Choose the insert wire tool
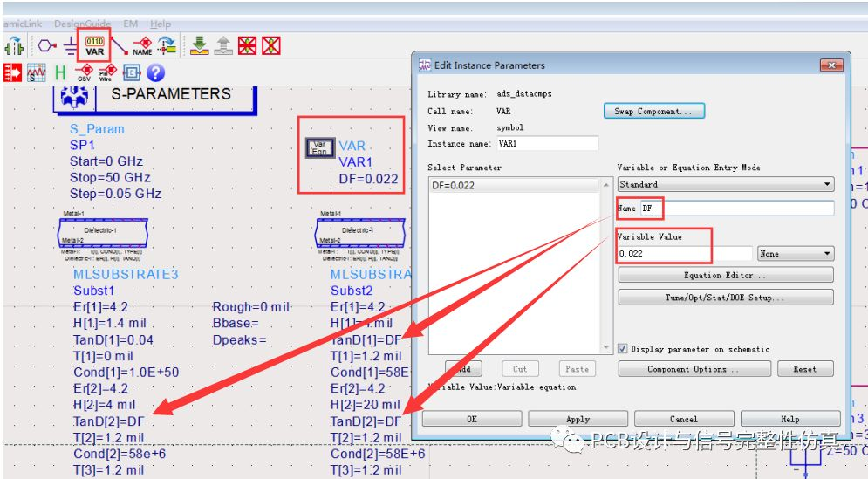Image resolution: width=868 pixels, height=479 pixels. (x=119, y=45)
